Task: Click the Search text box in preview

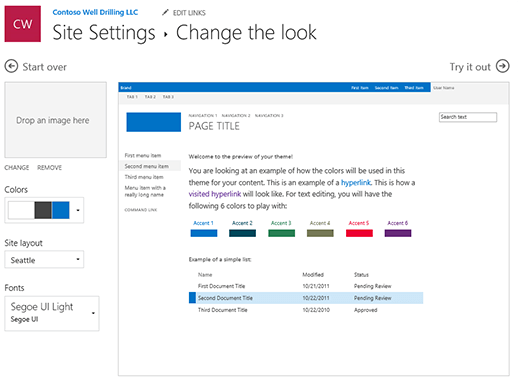Action: coord(468,117)
